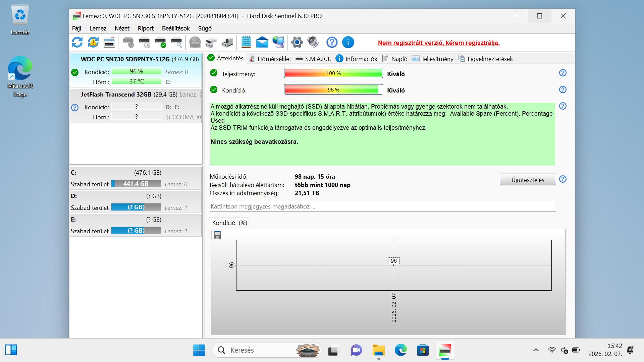Click help icon beside Teljesítmény bar
The width and height of the screenshot is (644, 362).
pyautogui.click(x=562, y=73)
